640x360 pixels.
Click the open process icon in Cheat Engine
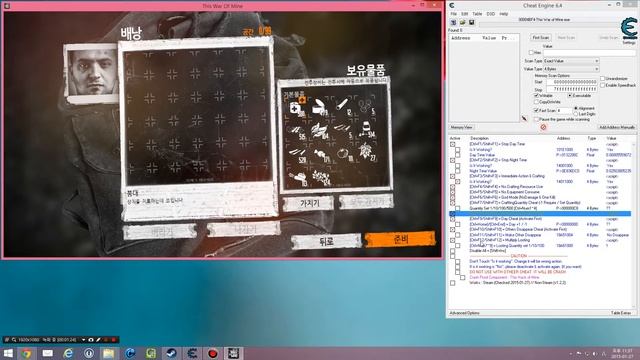click(x=453, y=22)
